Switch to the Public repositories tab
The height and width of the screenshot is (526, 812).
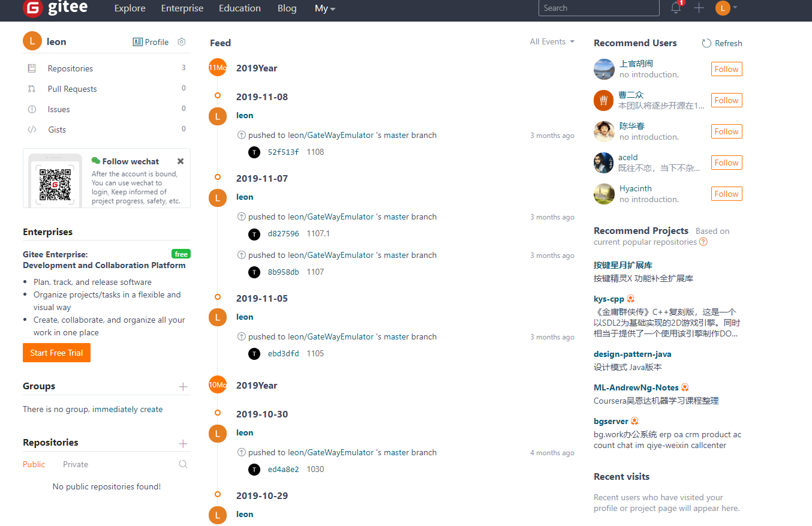(34, 464)
